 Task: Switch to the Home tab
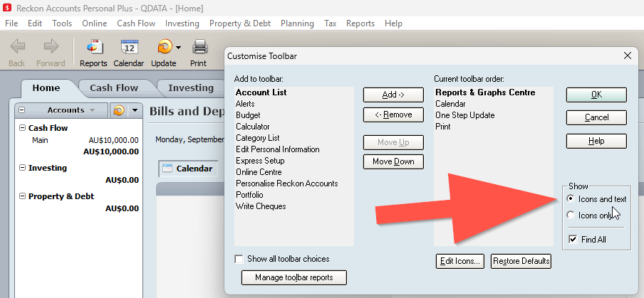[x=46, y=87]
